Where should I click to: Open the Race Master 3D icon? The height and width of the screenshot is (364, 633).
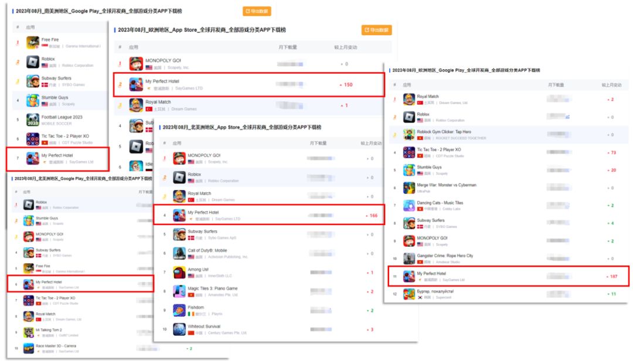(x=28, y=348)
